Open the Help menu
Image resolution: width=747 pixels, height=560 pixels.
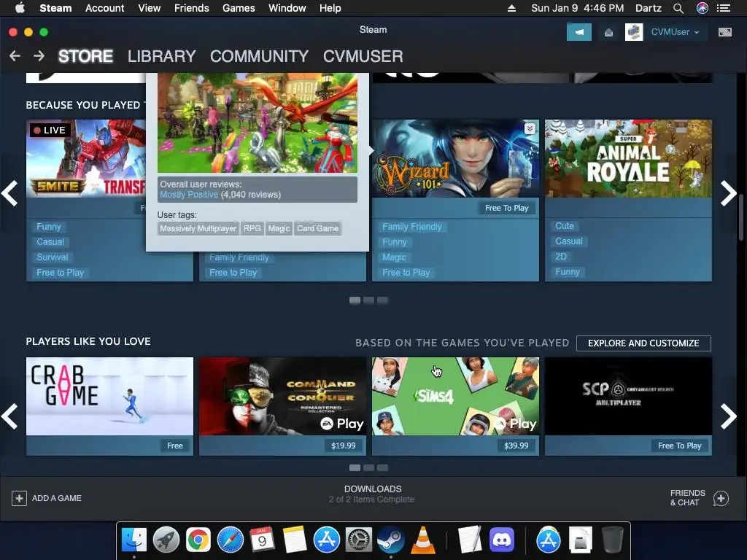click(x=330, y=8)
